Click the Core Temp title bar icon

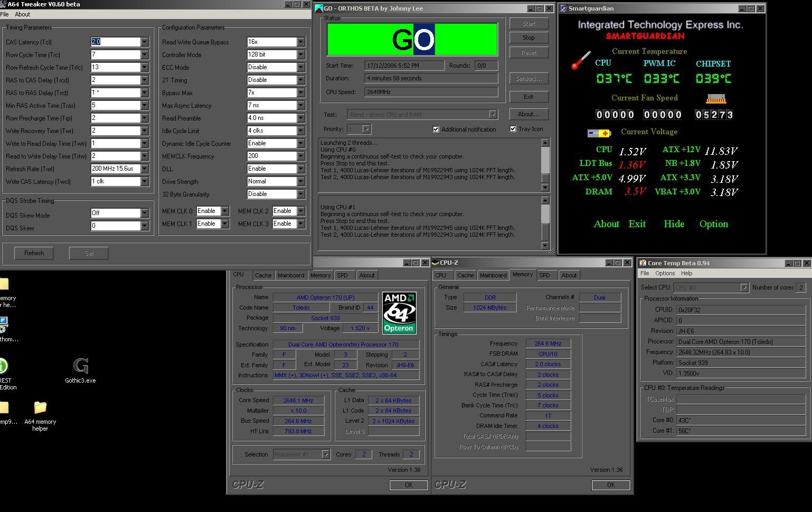[643, 263]
